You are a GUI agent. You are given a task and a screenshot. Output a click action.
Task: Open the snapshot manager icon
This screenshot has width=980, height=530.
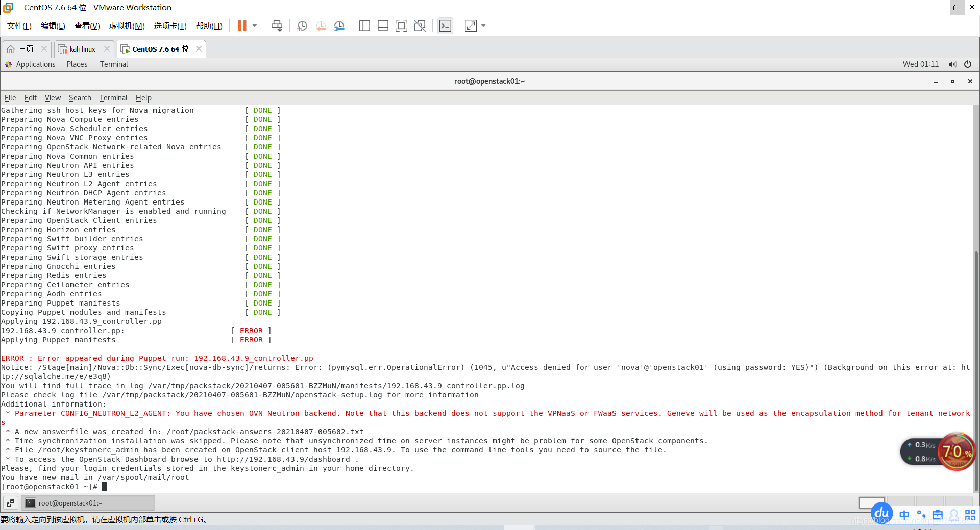pos(339,26)
